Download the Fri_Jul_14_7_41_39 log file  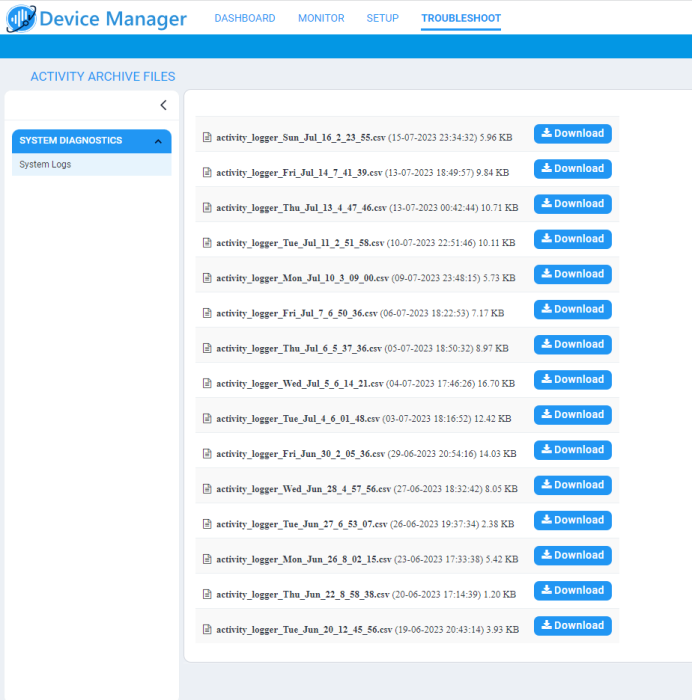click(572, 169)
